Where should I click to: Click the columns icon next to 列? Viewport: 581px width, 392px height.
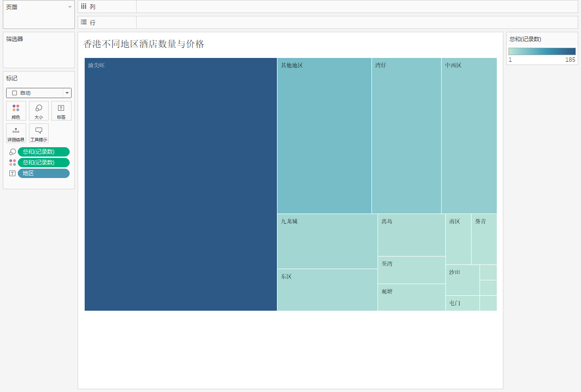tap(84, 7)
